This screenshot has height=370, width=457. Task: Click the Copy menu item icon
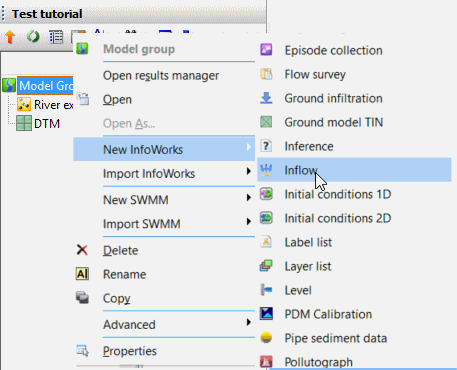click(x=82, y=297)
